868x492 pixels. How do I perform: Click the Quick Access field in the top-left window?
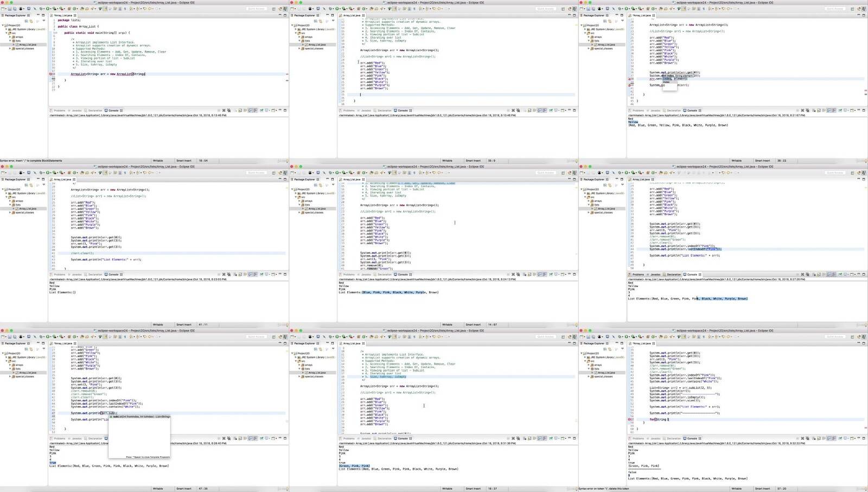point(256,9)
